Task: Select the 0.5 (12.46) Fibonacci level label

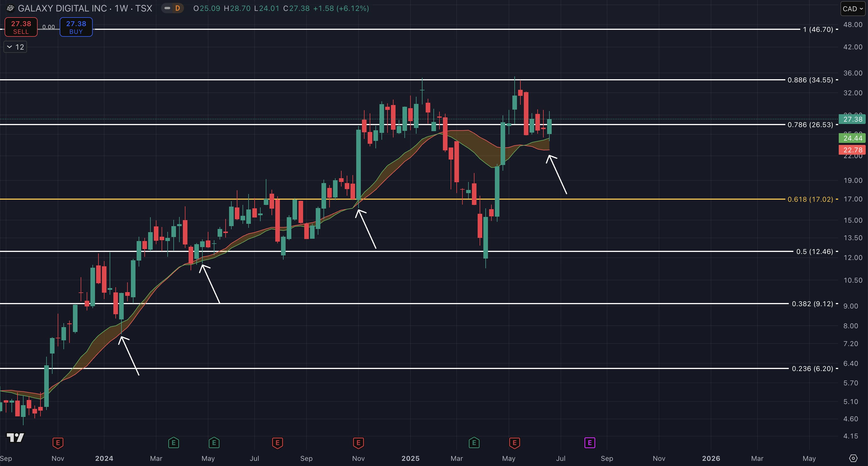Action: pos(815,252)
